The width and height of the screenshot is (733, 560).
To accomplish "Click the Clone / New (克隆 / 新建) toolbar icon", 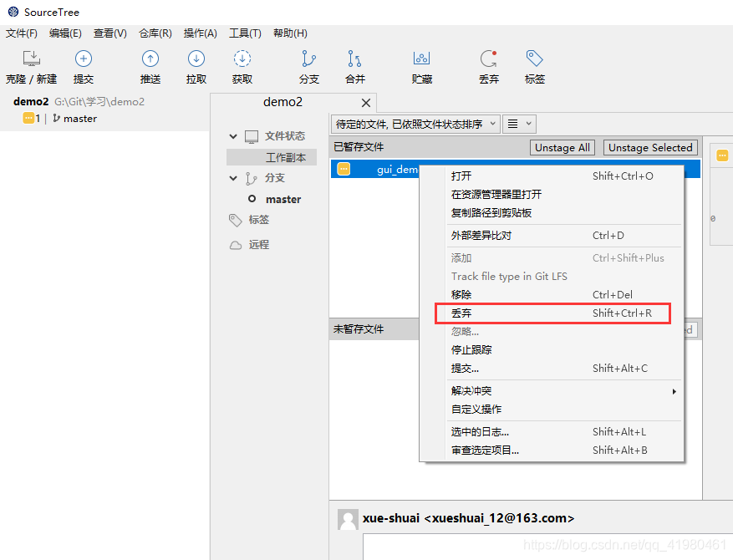I will (x=31, y=59).
